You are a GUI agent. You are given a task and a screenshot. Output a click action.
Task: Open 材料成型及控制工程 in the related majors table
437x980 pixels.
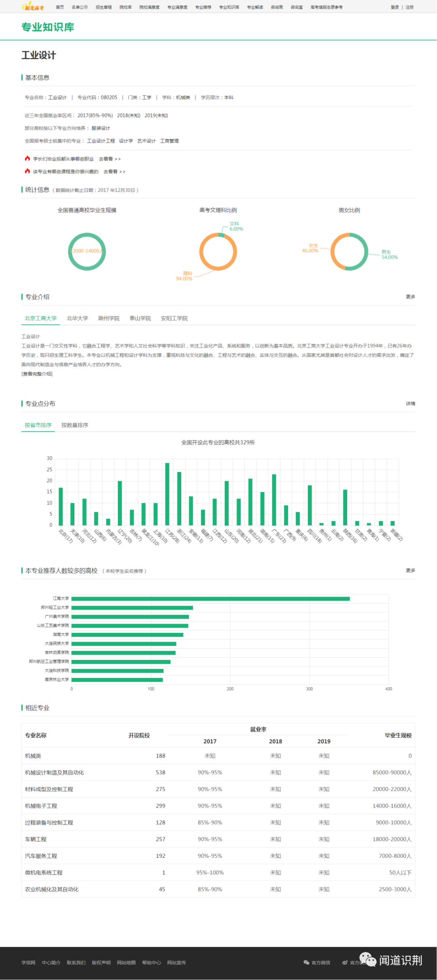(x=49, y=789)
